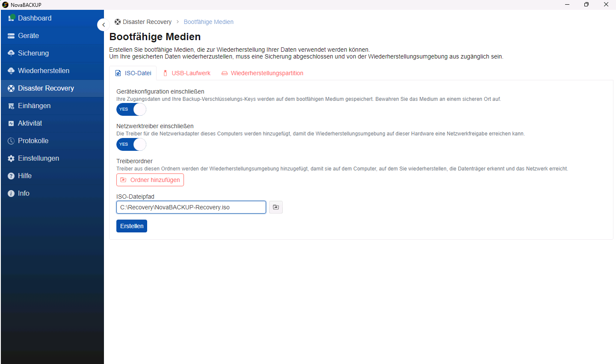Select Info in sidebar
The height and width of the screenshot is (364, 616).
[52, 194]
